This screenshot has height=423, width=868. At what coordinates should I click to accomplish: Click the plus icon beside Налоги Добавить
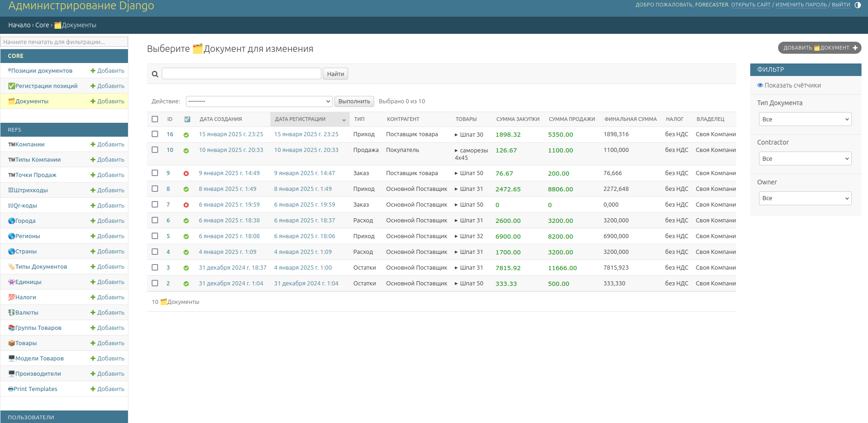(x=93, y=297)
